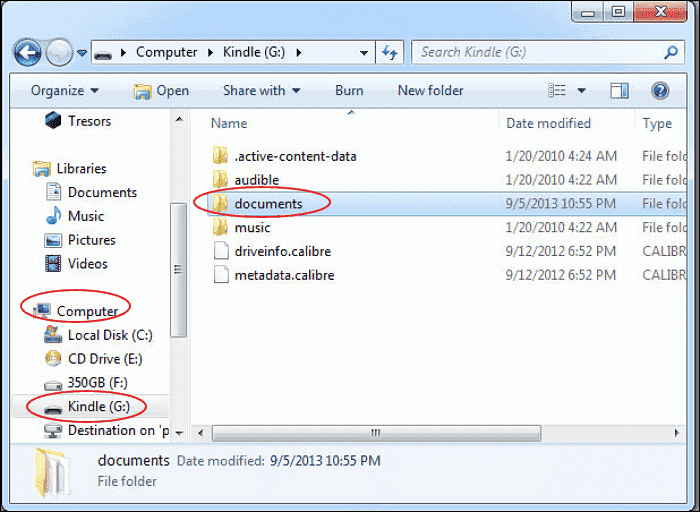Select the audible folder
This screenshot has width=700, height=512.
(256, 180)
